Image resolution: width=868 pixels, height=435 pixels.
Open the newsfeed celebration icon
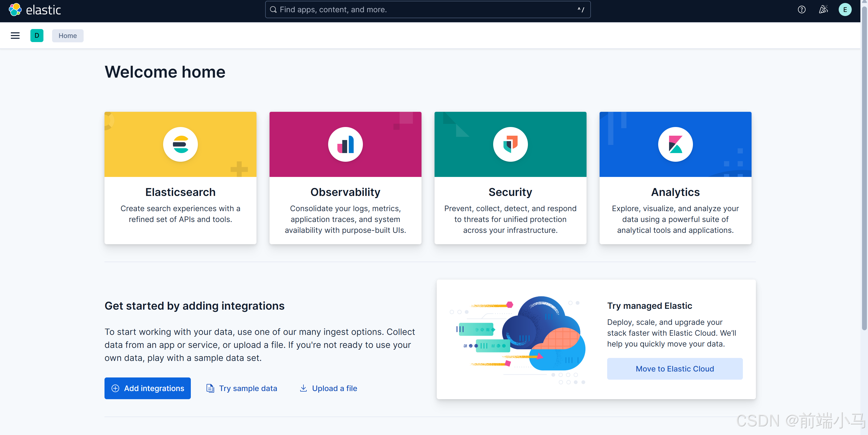[823, 10]
